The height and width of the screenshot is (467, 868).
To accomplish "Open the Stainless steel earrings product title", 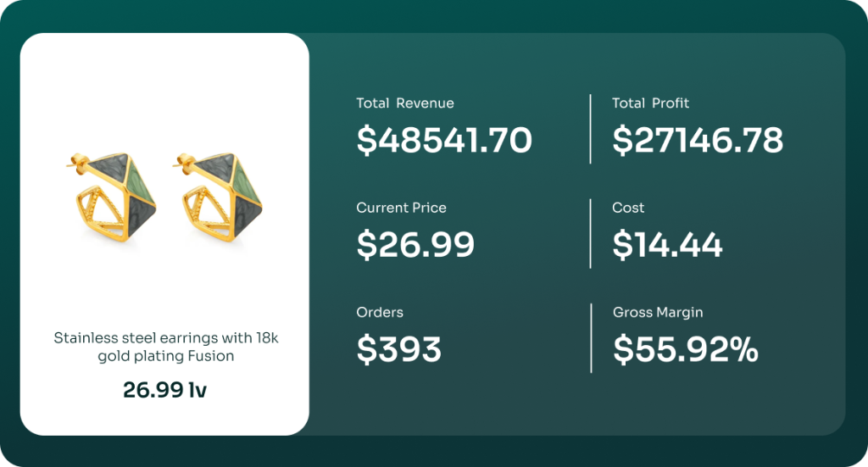I will 166,347.
